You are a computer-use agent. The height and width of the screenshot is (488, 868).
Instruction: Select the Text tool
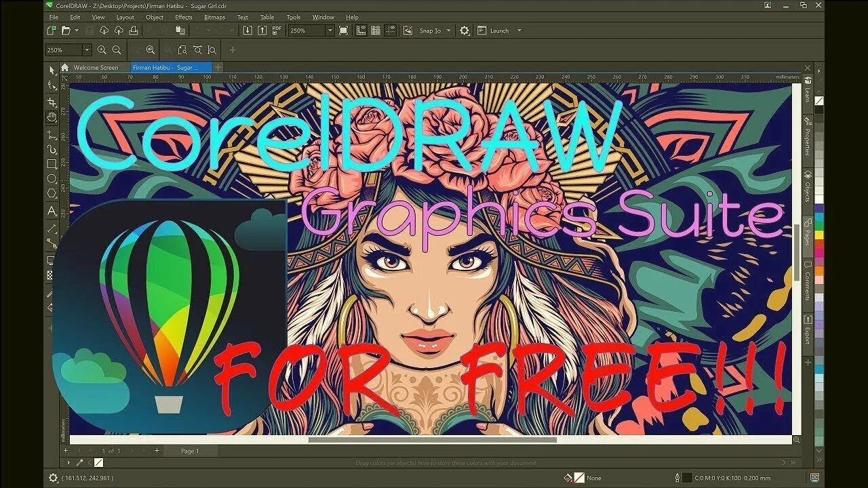click(52, 211)
